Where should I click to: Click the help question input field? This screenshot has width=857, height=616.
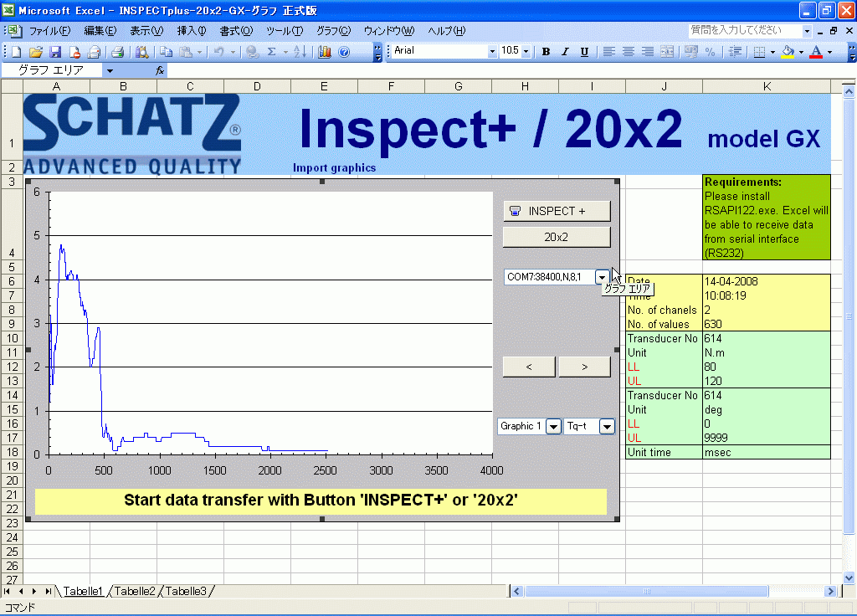pyautogui.click(x=744, y=31)
